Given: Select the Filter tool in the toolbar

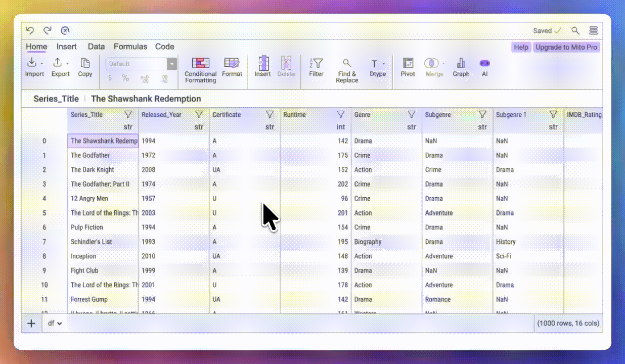Looking at the screenshot, I should click(x=316, y=66).
